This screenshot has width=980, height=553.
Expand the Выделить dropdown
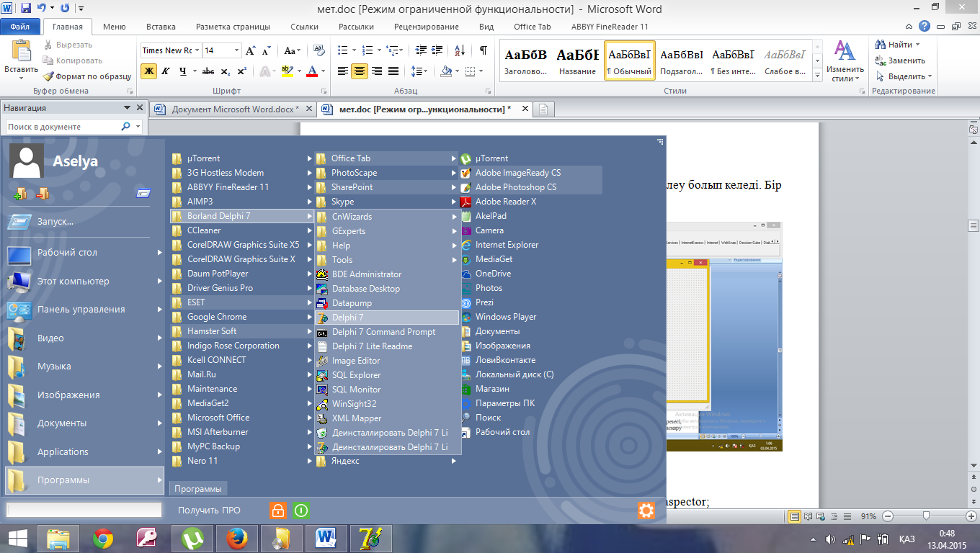pos(904,76)
